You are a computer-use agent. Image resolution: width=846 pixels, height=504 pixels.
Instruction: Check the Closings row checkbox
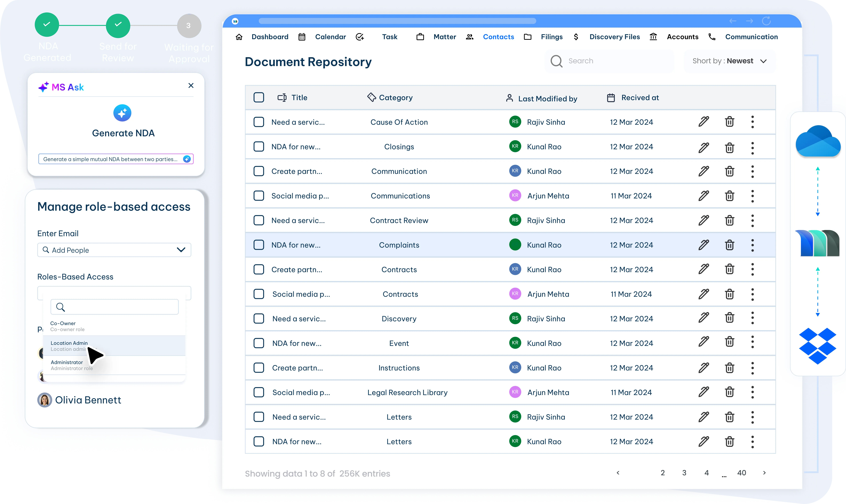(259, 147)
